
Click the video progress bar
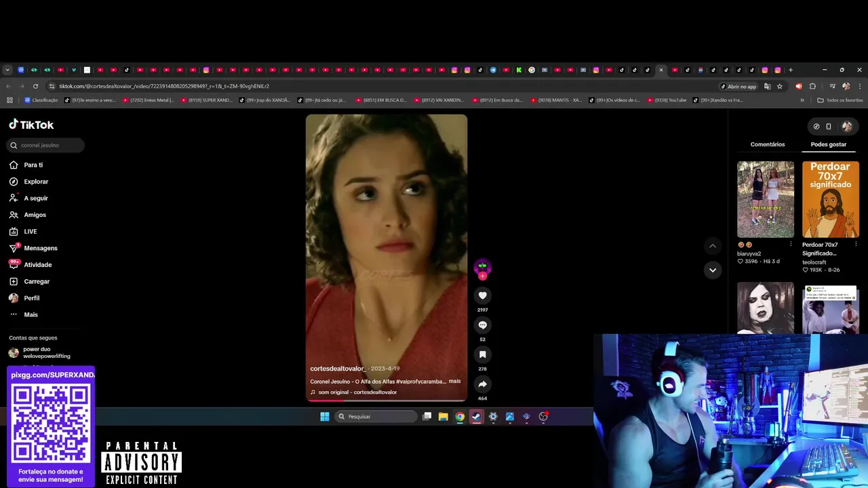pyautogui.click(x=387, y=401)
